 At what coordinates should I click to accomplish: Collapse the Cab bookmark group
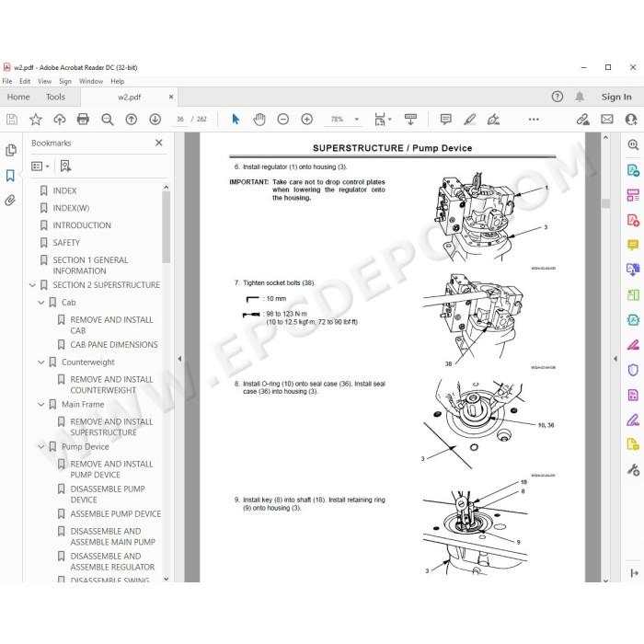click(x=41, y=303)
